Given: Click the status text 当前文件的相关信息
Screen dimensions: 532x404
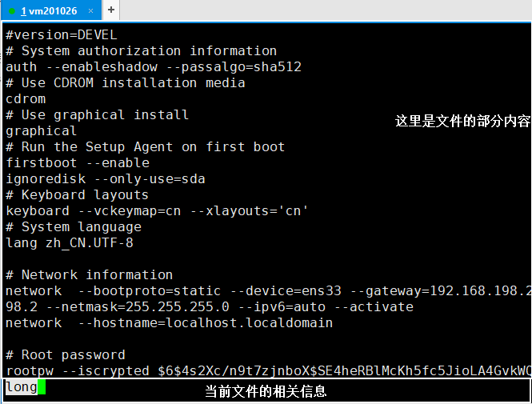Looking at the screenshot, I should (x=266, y=391).
